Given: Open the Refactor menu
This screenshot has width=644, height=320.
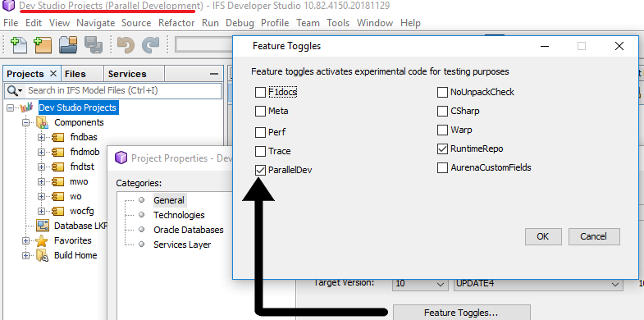Looking at the screenshot, I should point(176,23).
